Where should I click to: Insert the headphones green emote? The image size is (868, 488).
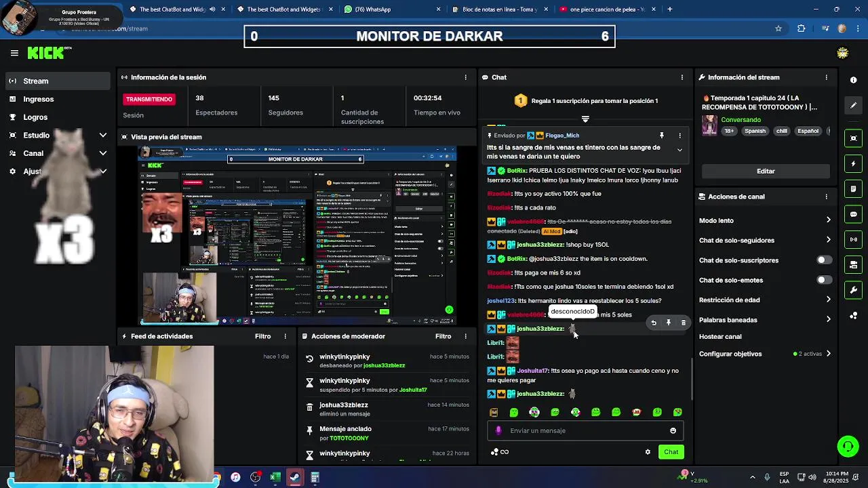(x=534, y=412)
